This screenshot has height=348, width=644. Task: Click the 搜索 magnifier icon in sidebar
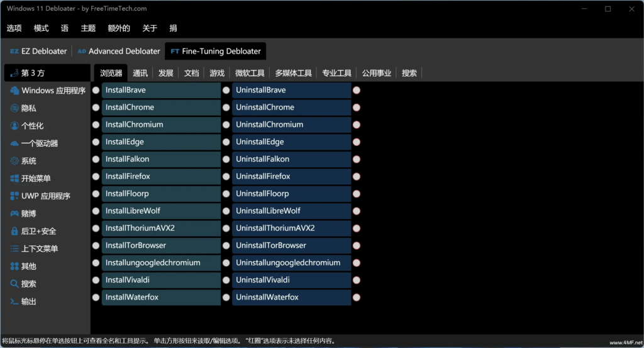14,284
